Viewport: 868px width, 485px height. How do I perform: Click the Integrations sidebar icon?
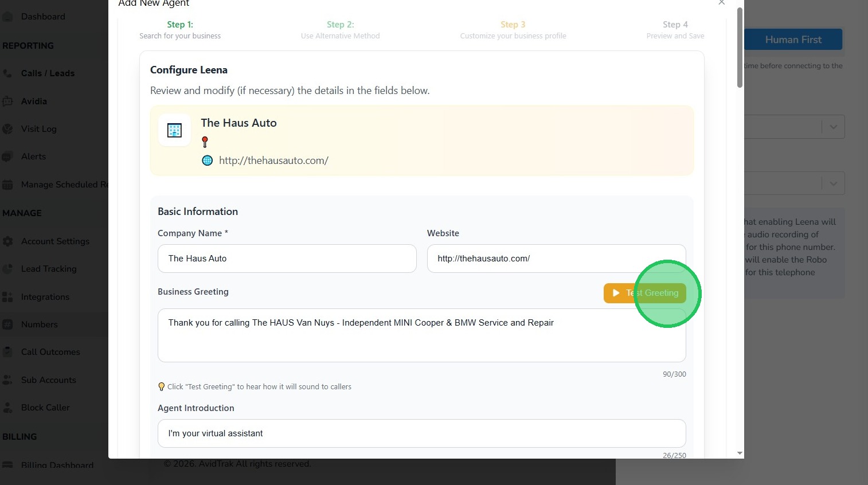(7, 297)
